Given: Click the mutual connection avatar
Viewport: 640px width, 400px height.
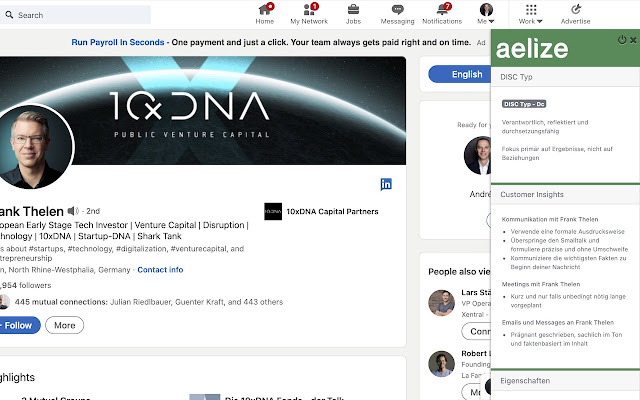Looking at the screenshot, I should (x=4, y=302).
